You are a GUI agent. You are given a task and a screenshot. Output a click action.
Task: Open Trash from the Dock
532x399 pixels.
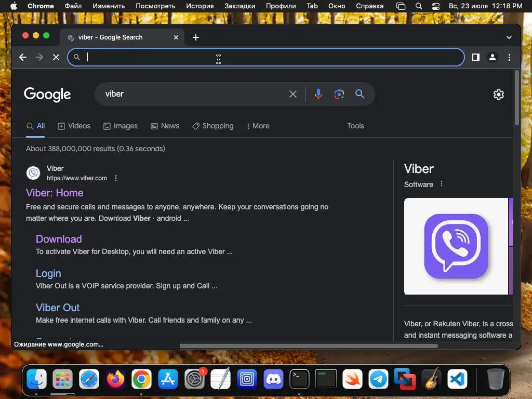tap(496, 379)
